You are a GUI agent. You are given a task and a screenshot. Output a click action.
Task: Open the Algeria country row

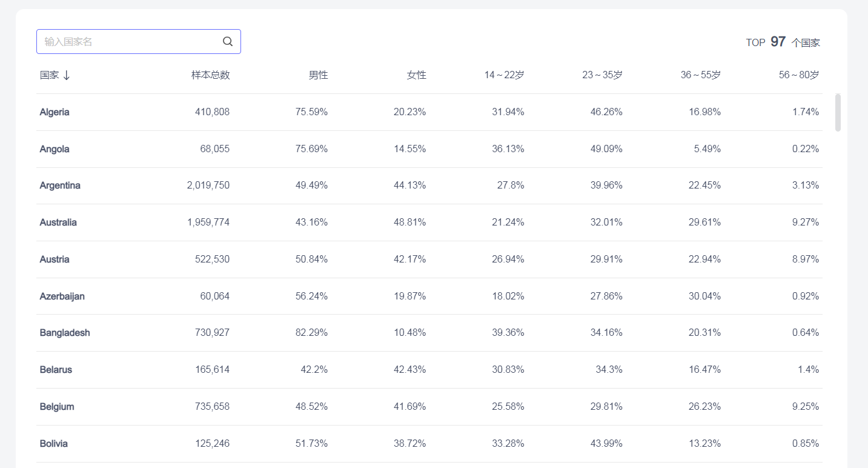[x=55, y=112]
